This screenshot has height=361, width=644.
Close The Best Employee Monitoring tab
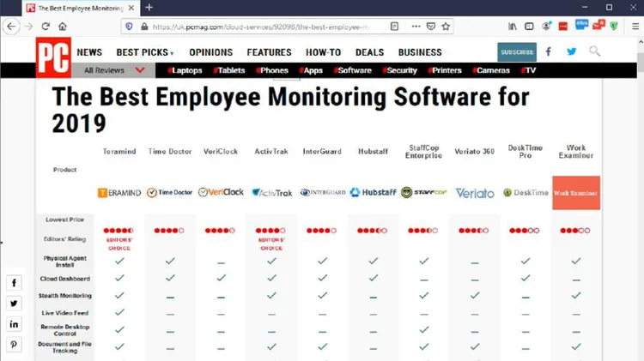(131, 8)
